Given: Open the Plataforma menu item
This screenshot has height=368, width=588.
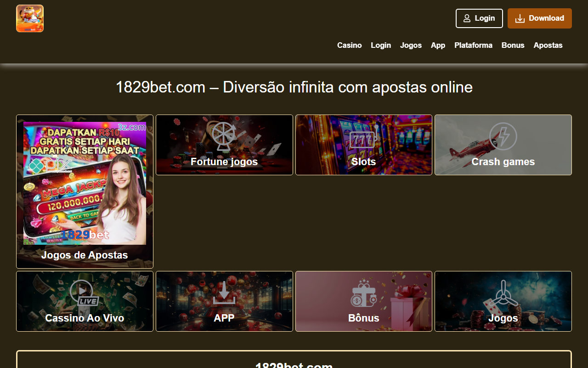Looking at the screenshot, I should 473,45.
